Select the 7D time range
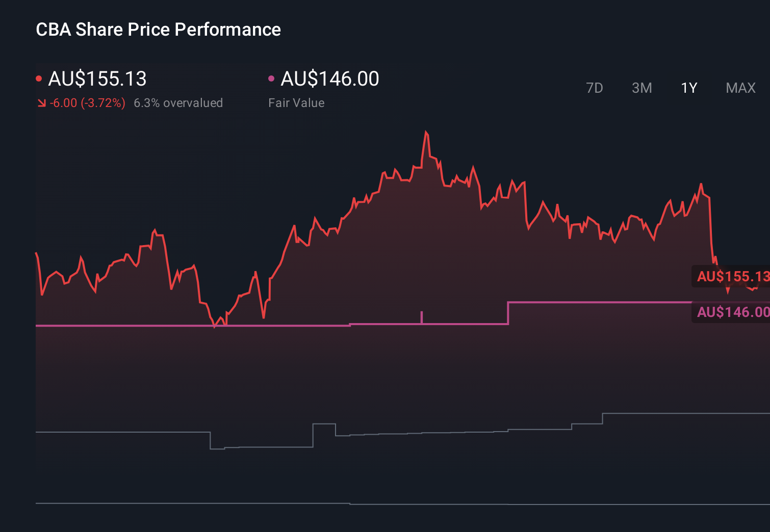Image resolution: width=770 pixels, height=532 pixels. pos(595,88)
